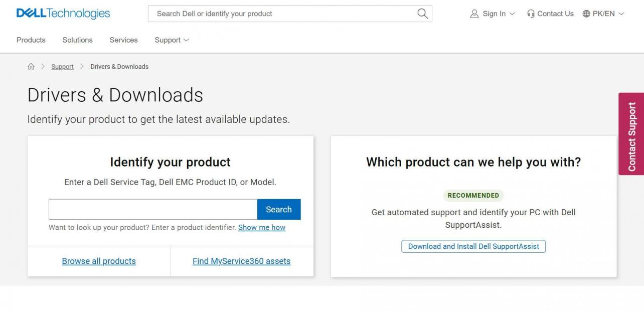This screenshot has height=311, width=644.
Task: Open the Solutions menu
Action: click(x=77, y=40)
